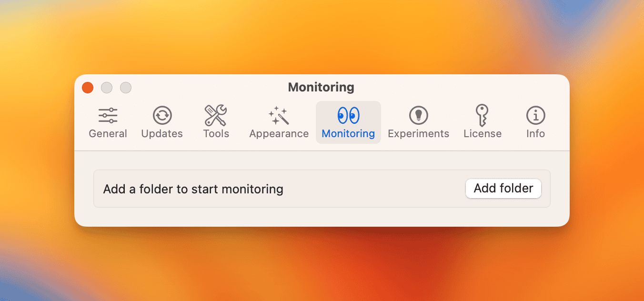The width and height of the screenshot is (644, 301).
Task: Click the blue Monitoring tab label
Action: (x=348, y=134)
